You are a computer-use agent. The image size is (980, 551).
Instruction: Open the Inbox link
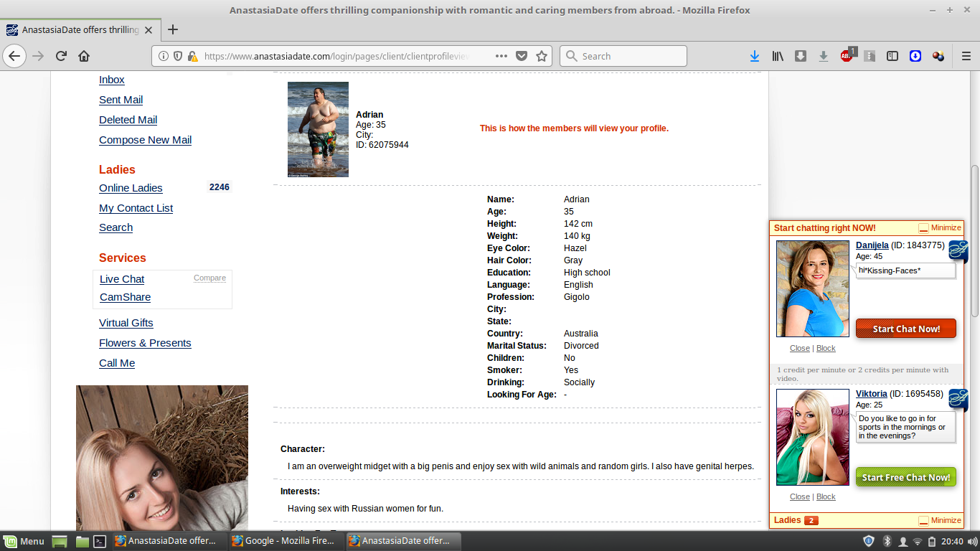click(112, 80)
